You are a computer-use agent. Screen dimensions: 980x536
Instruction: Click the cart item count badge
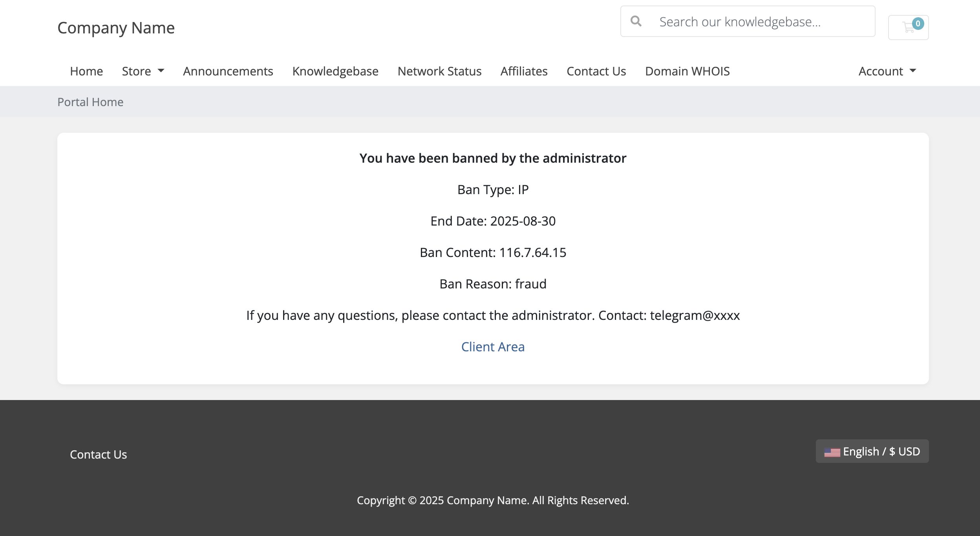tap(918, 24)
